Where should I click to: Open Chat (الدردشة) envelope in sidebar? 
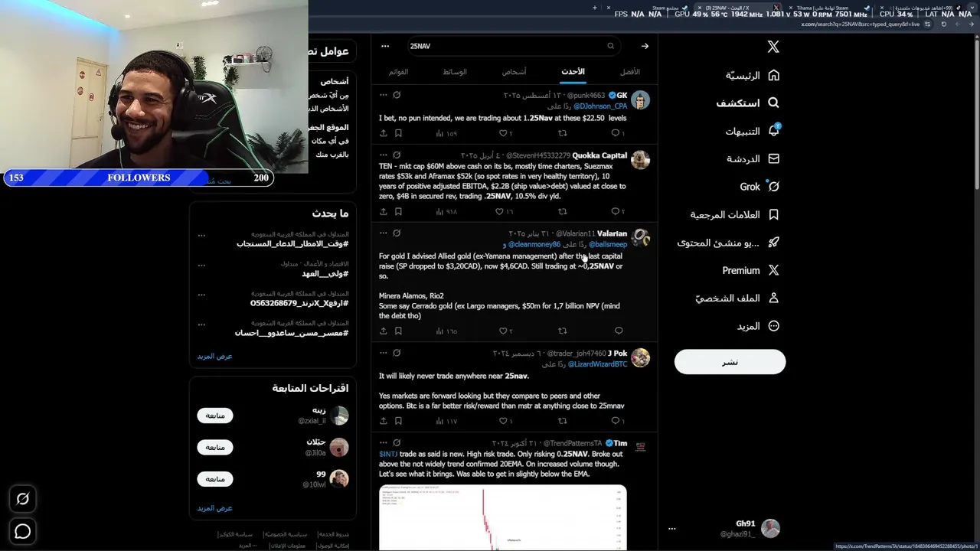(753, 158)
